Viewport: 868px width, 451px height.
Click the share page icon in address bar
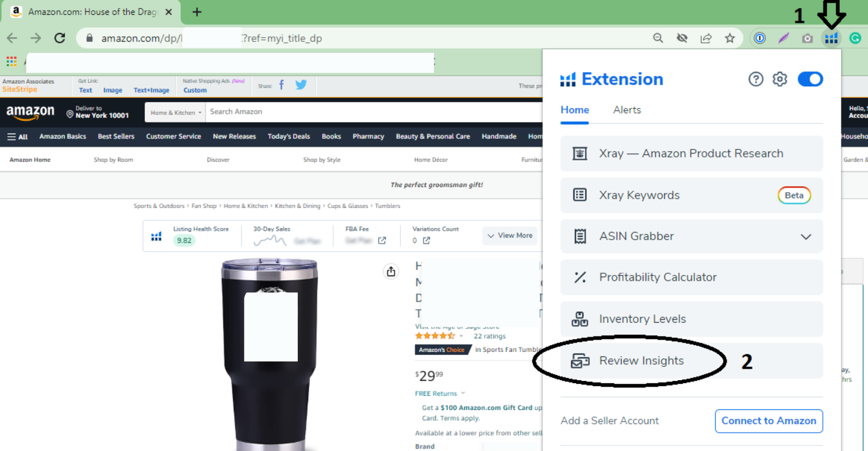coord(706,38)
